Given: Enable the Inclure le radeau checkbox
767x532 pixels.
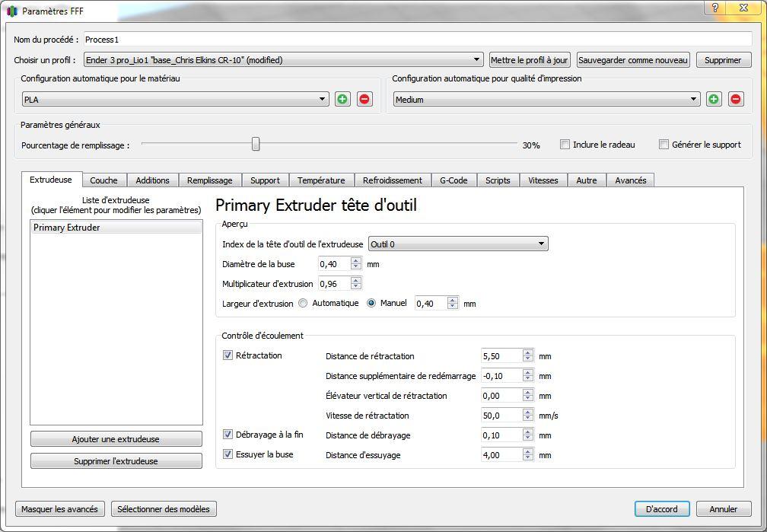Looking at the screenshot, I should (x=565, y=145).
